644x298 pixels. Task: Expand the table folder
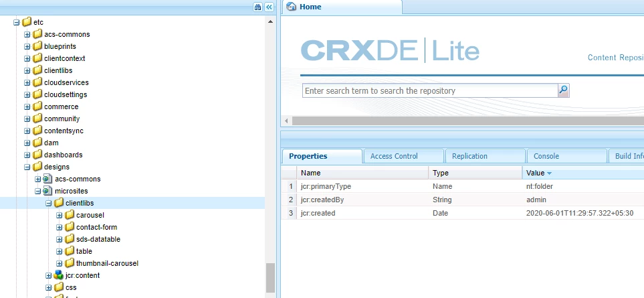point(59,251)
